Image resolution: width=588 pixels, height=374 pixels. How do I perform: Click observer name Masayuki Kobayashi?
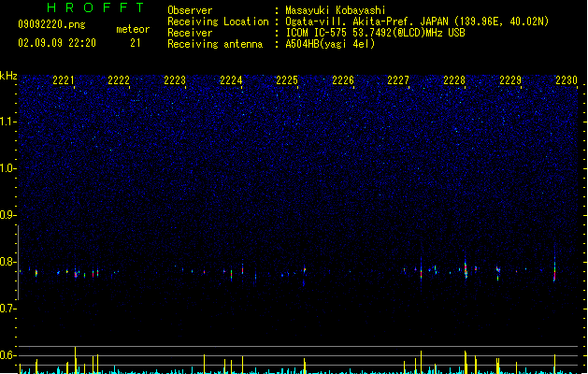[336, 10]
